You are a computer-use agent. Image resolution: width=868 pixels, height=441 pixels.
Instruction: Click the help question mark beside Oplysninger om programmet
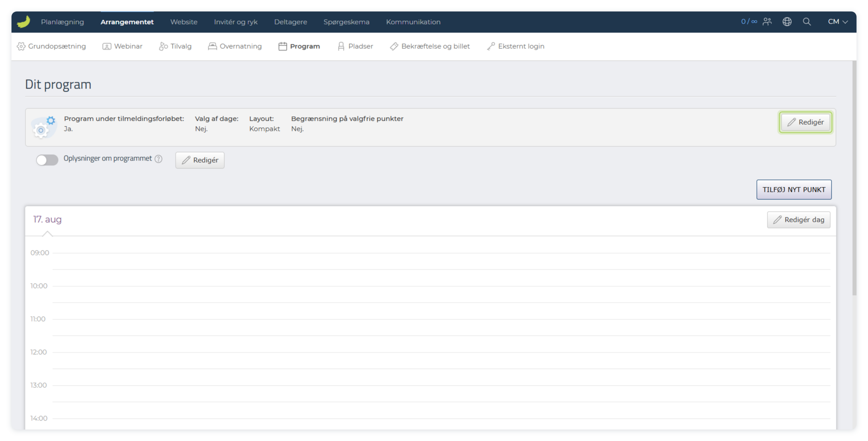tap(158, 159)
